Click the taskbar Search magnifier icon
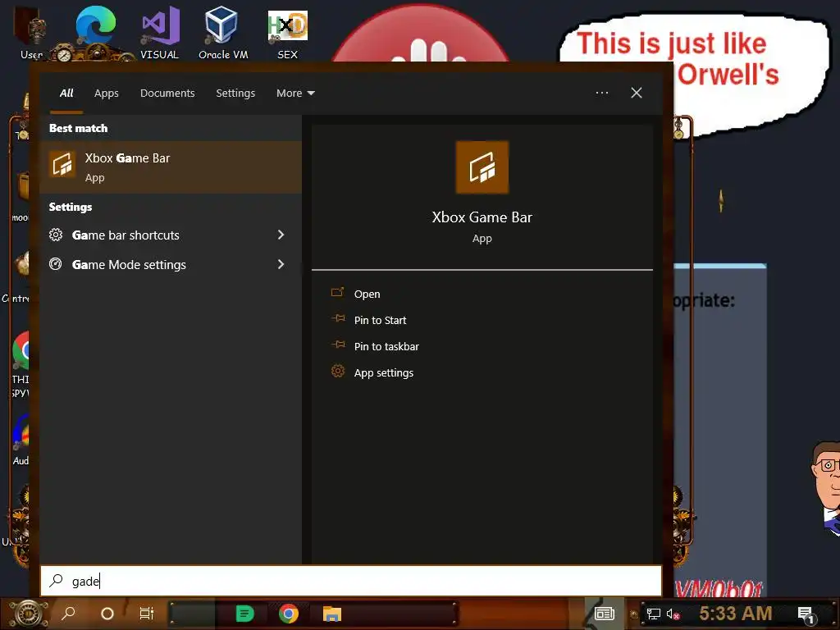 point(68,614)
